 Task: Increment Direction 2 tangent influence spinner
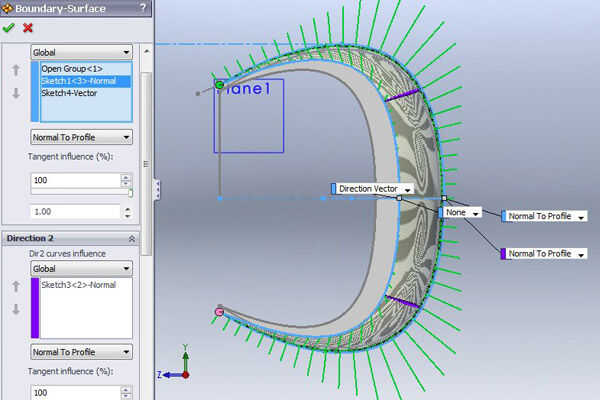pyautogui.click(x=126, y=390)
